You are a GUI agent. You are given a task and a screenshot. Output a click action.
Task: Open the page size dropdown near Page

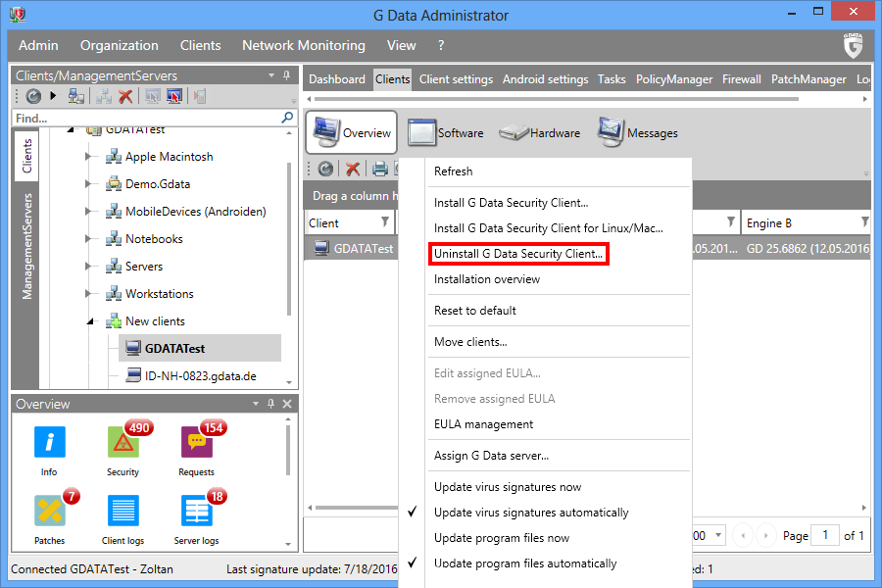point(718,535)
